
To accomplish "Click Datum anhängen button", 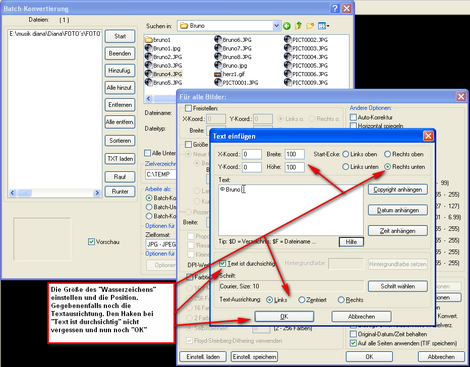I will coord(398,210).
